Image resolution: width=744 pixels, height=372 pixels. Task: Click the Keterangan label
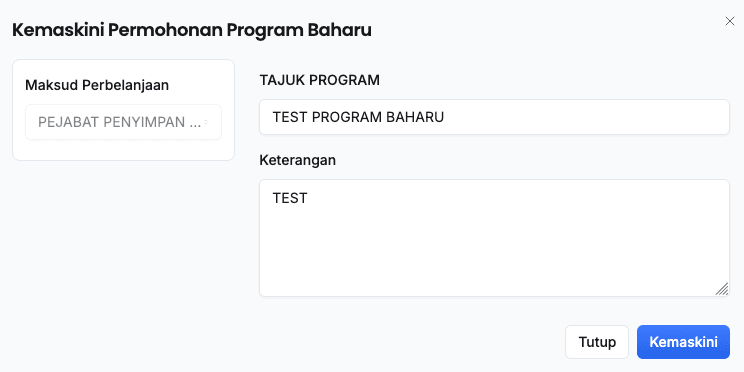(298, 160)
